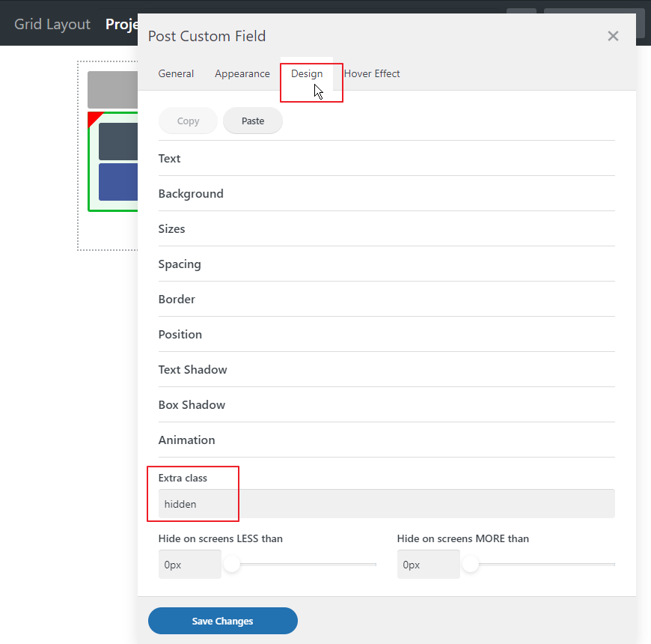Viewport: 651px width, 644px height.
Task: Expand the Box Shadow section
Action: pos(387,404)
